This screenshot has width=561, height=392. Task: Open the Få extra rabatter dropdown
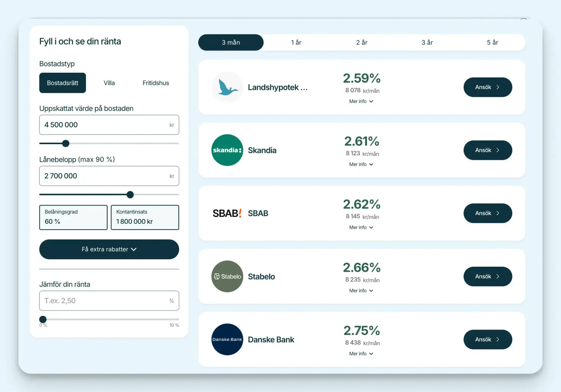click(x=109, y=249)
